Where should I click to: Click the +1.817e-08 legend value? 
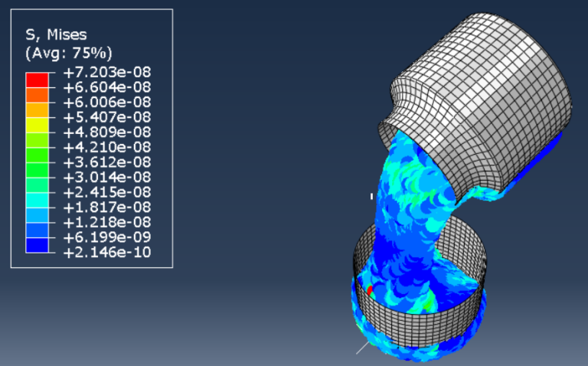(x=107, y=207)
